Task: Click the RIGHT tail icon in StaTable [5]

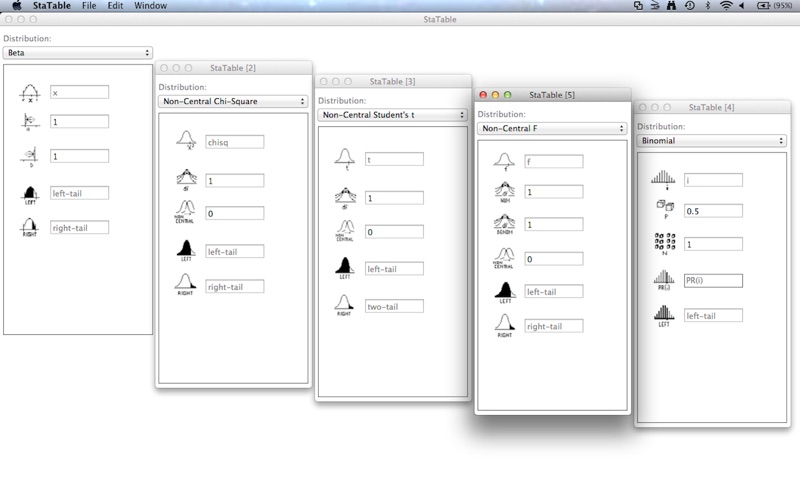Action: pos(505,326)
